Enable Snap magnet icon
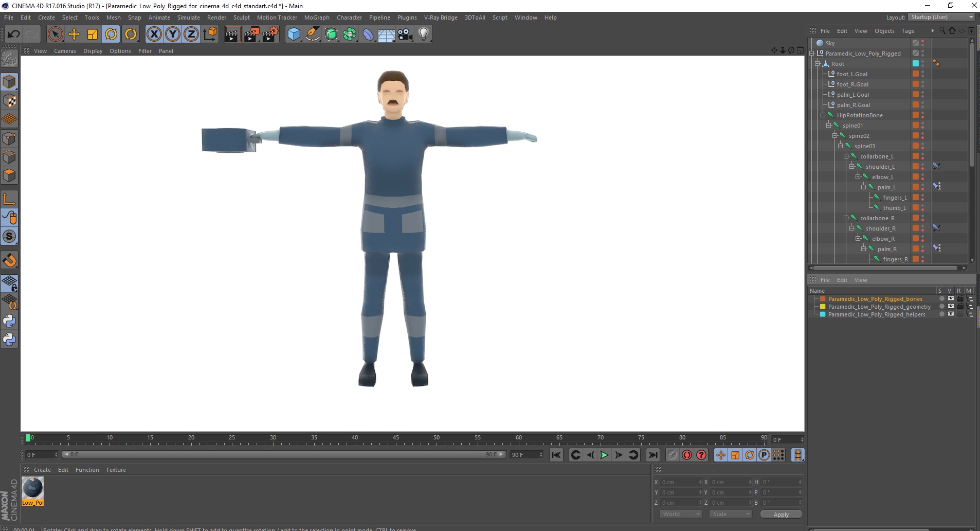The height and width of the screenshot is (531, 980). pos(9,260)
